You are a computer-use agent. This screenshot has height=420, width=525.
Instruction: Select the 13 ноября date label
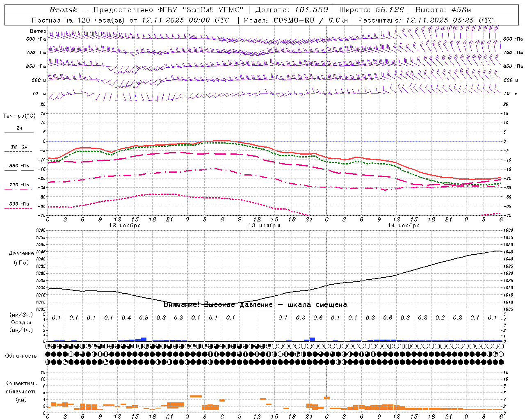pos(264,226)
